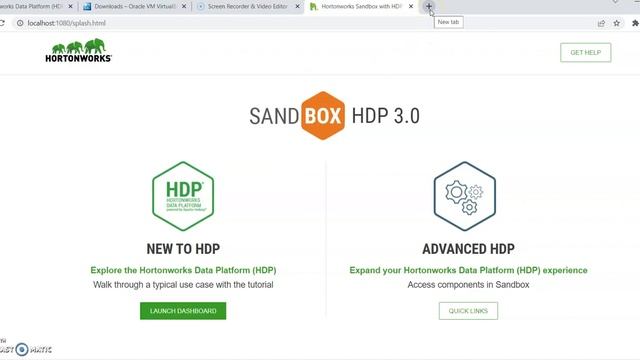
Task: Open the QUICK LINKS button
Action: coord(468,311)
